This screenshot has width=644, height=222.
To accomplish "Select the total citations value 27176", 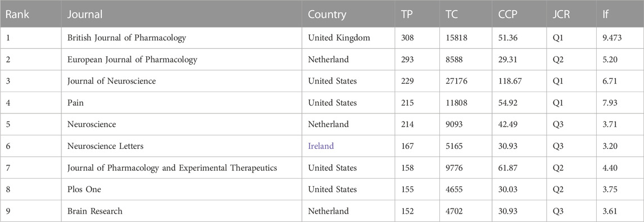I will [x=457, y=81].
